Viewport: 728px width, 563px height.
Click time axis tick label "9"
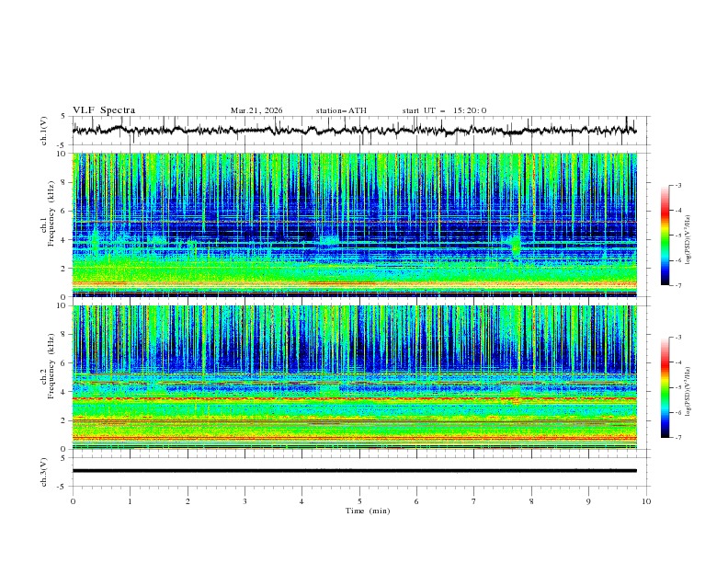click(x=588, y=501)
